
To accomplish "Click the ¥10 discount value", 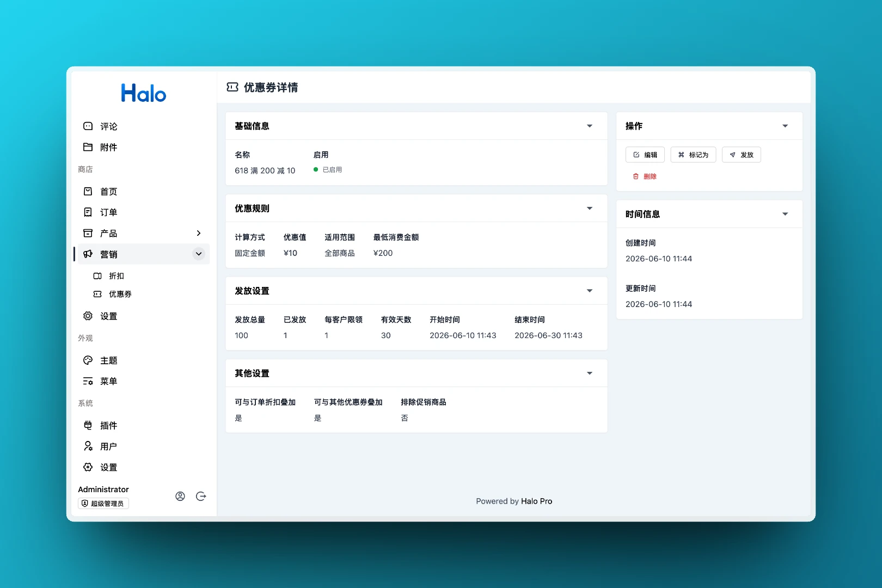I will (x=290, y=253).
